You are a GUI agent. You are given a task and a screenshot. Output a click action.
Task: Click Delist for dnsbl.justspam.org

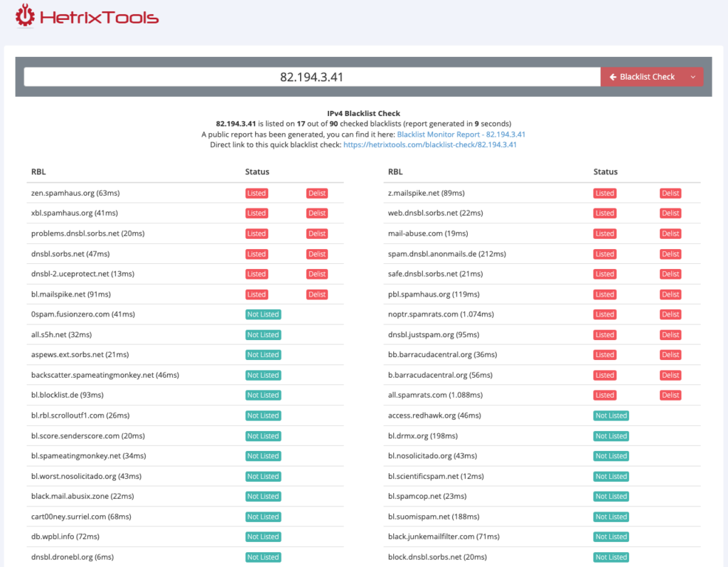coord(670,334)
